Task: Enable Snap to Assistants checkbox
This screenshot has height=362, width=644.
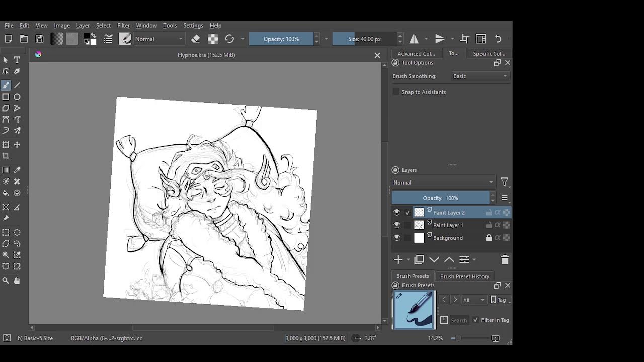Action: [396, 92]
